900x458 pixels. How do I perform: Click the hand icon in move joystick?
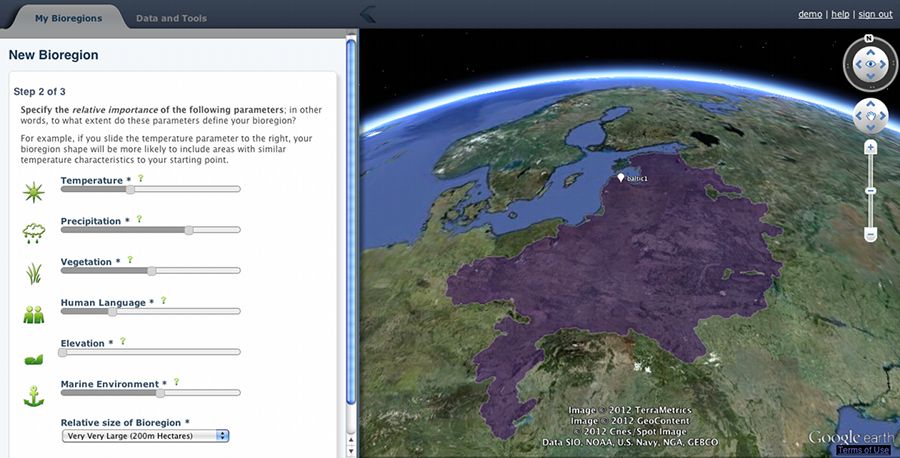click(x=871, y=116)
